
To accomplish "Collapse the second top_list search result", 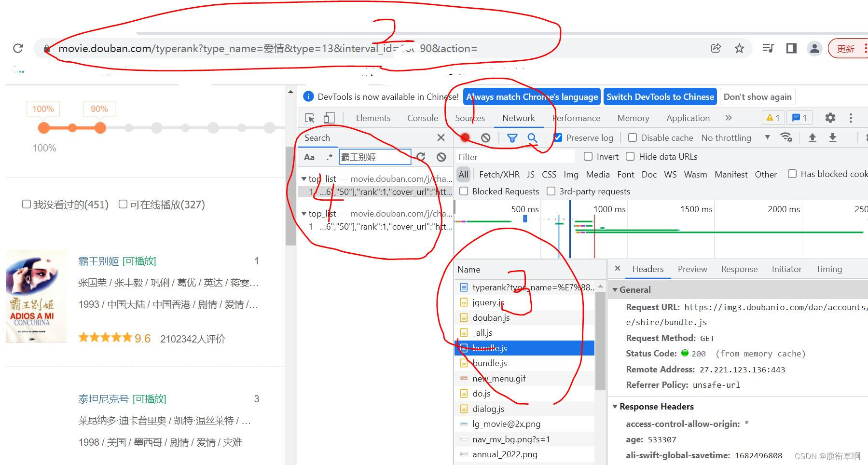I will tap(304, 214).
